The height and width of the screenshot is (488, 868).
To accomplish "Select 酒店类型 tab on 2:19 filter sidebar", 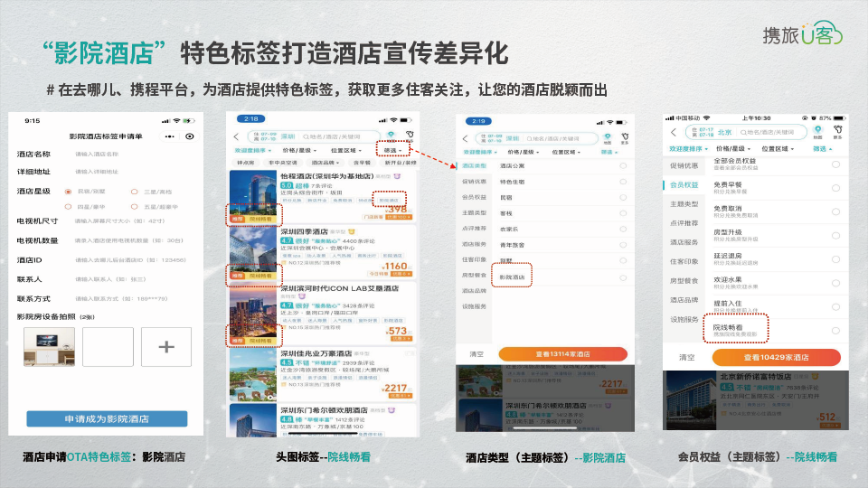I will (474, 165).
